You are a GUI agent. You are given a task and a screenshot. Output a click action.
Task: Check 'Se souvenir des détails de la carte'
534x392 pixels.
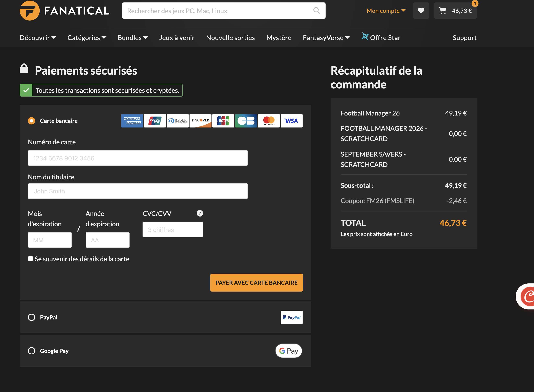tap(30, 259)
